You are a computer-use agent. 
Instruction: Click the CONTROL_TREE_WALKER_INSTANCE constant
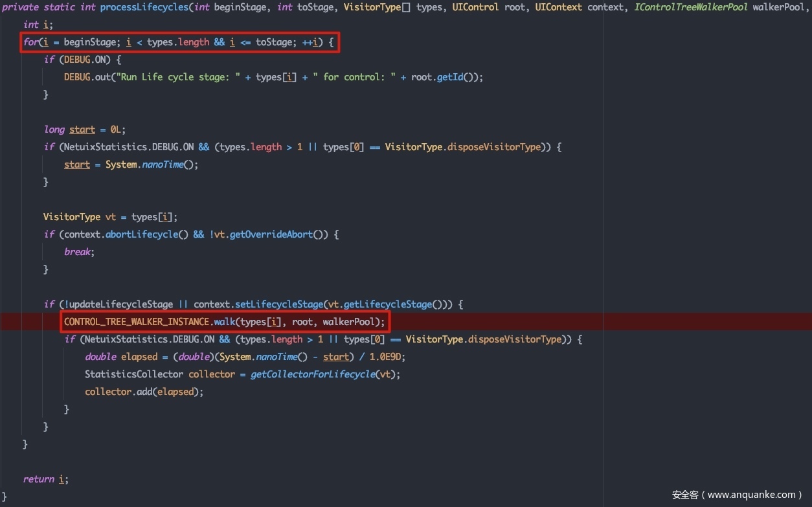pyautogui.click(x=137, y=322)
